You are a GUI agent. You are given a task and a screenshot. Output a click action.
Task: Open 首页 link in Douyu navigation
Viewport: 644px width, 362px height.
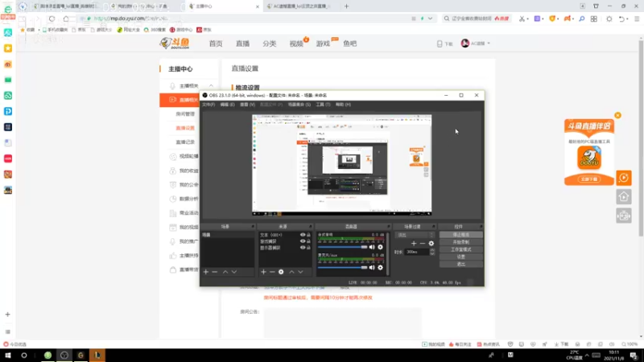tap(216, 43)
